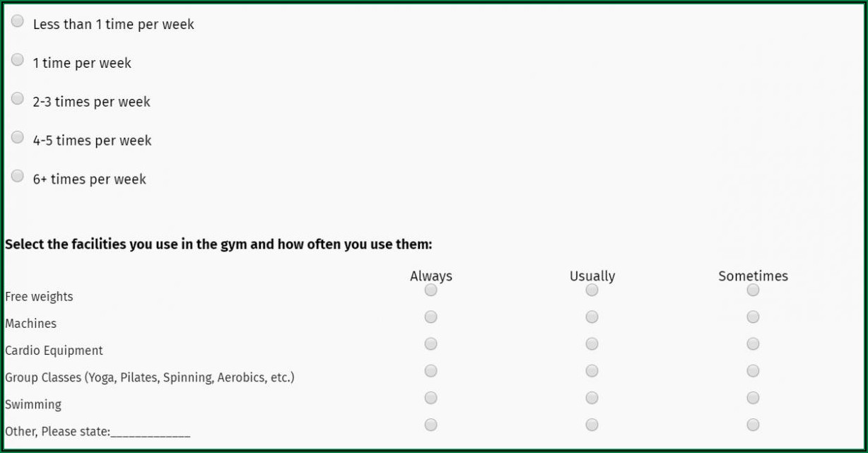Set Machines to Sometimes
The image size is (868, 453).
click(x=753, y=317)
